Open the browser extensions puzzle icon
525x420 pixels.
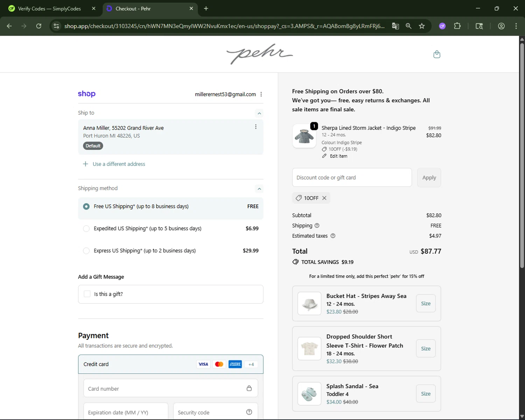tap(457, 26)
